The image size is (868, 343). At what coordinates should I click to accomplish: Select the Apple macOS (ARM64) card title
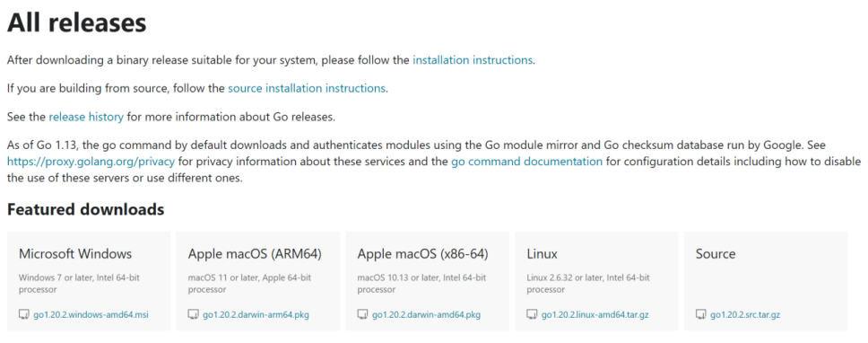pos(255,254)
